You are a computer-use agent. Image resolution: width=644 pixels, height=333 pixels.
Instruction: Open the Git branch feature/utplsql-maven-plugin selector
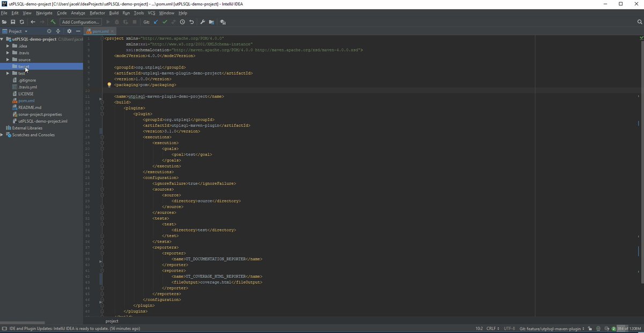(551, 328)
